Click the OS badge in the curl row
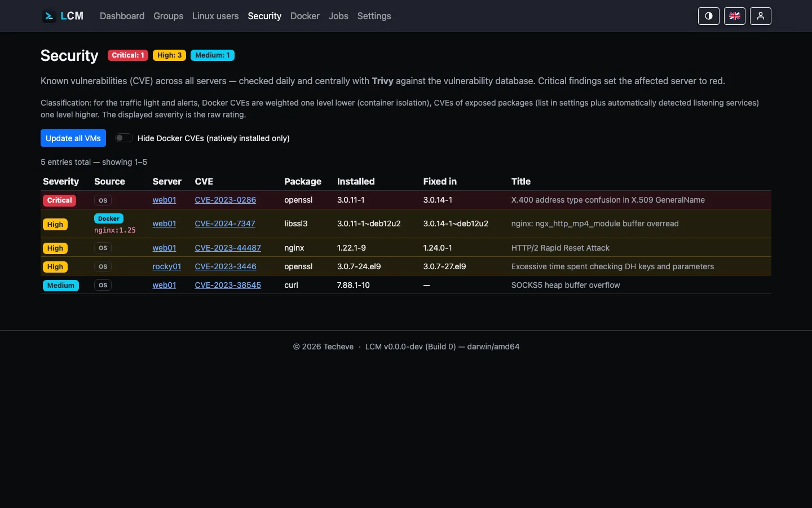 pos(103,286)
